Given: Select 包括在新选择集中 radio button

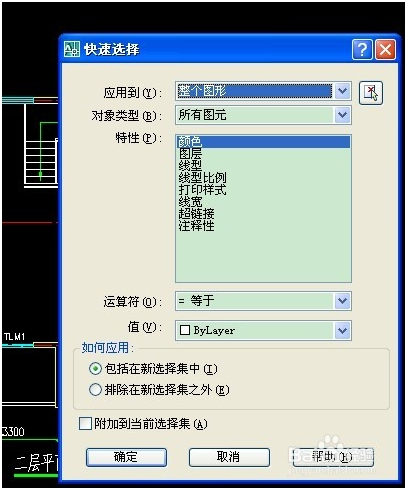Looking at the screenshot, I should coord(95,369).
